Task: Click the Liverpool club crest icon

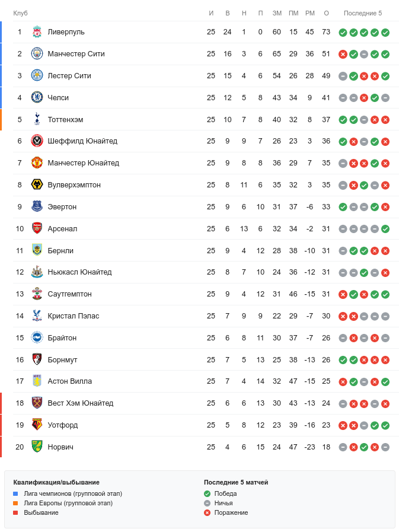Action: (37, 32)
